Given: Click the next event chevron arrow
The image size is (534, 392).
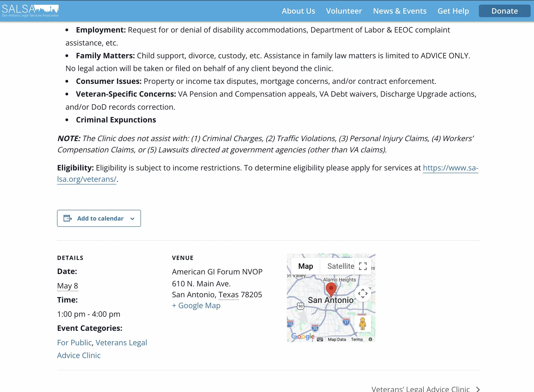Looking at the screenshot, I should 478,389.
